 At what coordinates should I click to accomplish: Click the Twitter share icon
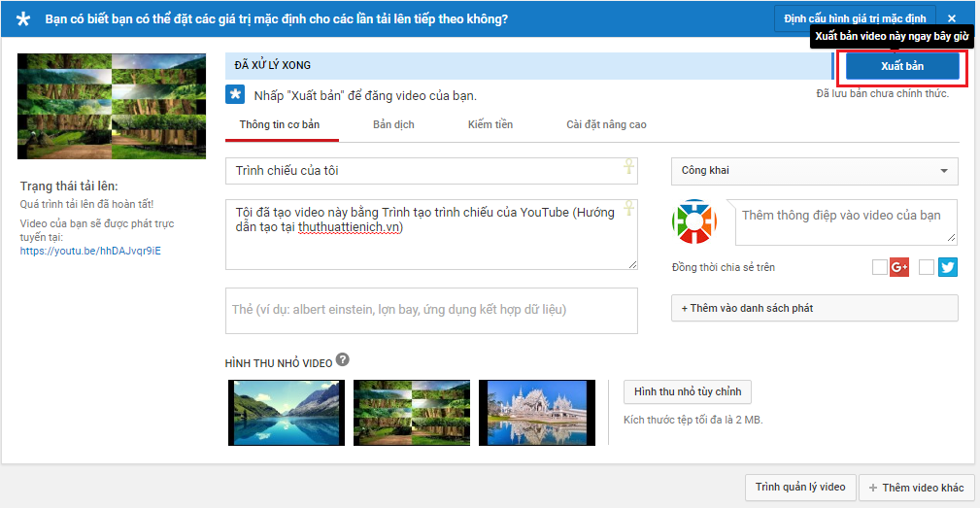pyautogui.click(x=948, y=267)
